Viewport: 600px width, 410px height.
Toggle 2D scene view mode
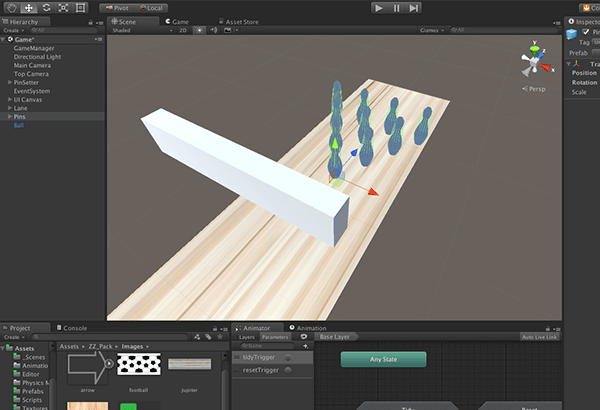[183, 30]
